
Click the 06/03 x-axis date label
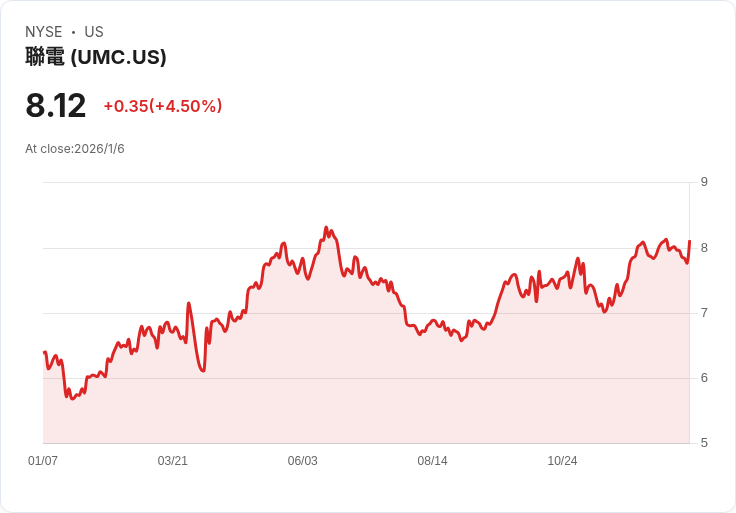[x=302, y=460]
